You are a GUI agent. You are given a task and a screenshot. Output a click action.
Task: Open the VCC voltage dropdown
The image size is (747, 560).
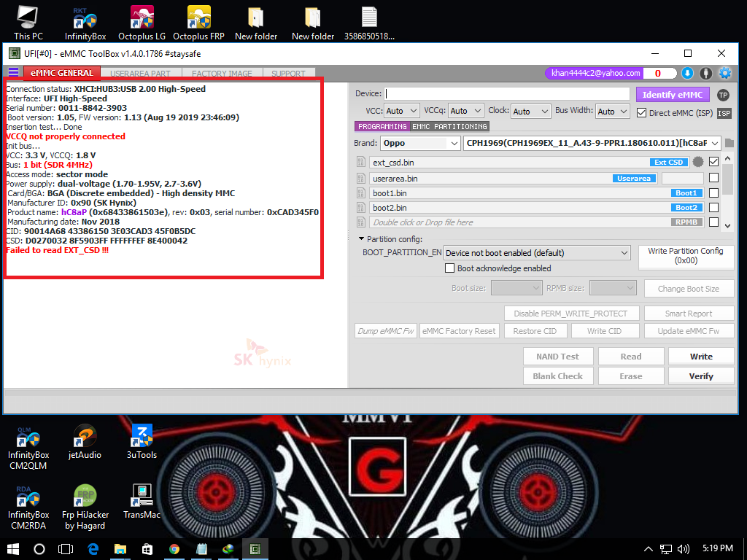[x=402, y=111]
